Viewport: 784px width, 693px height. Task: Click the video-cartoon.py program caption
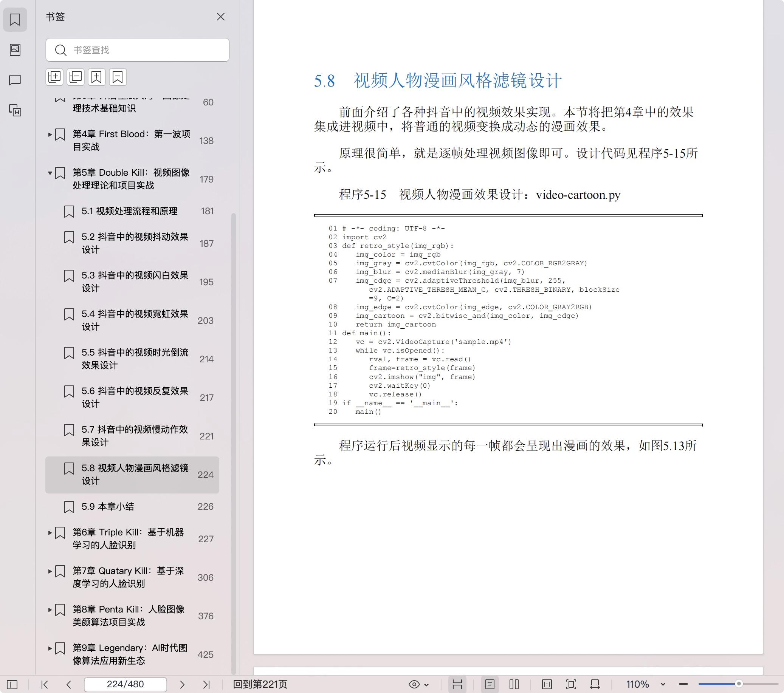click(x=479, y=195)
